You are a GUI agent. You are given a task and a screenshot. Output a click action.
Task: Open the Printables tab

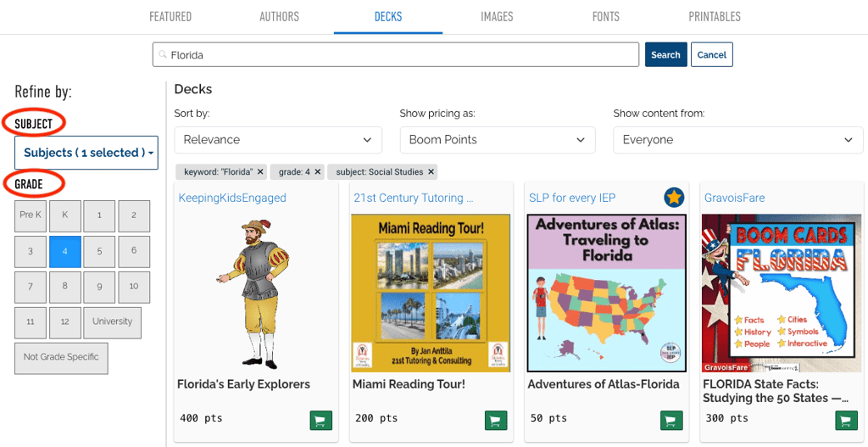click(715, 17)
